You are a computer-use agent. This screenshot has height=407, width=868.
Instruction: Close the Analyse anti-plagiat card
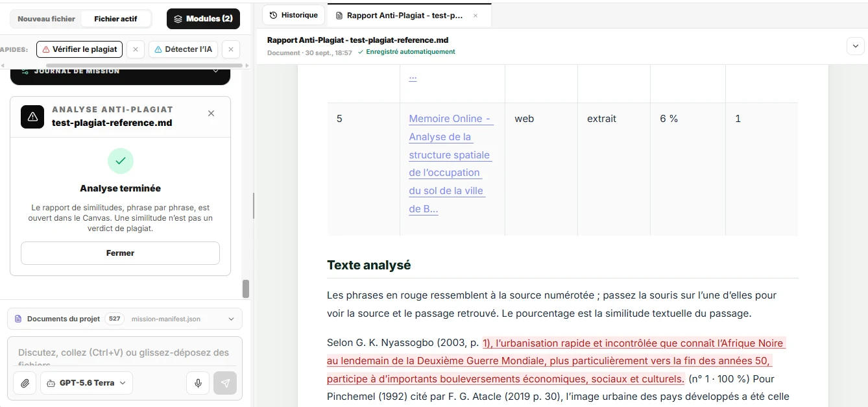click(211, 114)
